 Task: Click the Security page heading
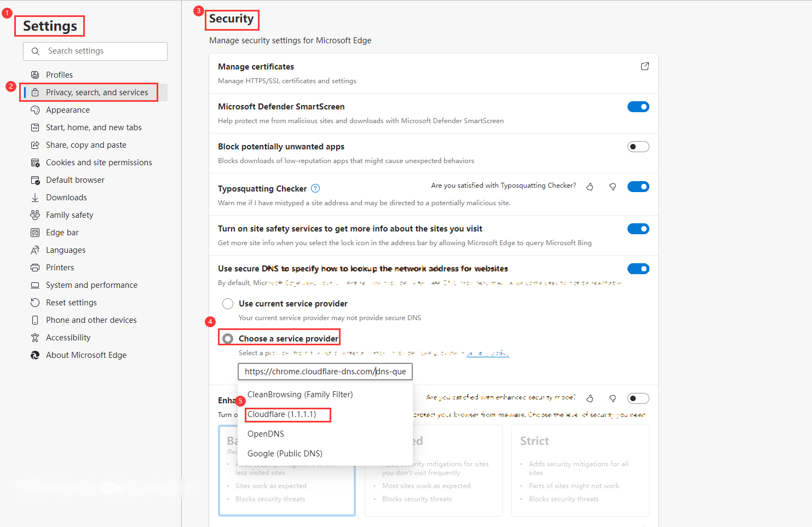231,19
